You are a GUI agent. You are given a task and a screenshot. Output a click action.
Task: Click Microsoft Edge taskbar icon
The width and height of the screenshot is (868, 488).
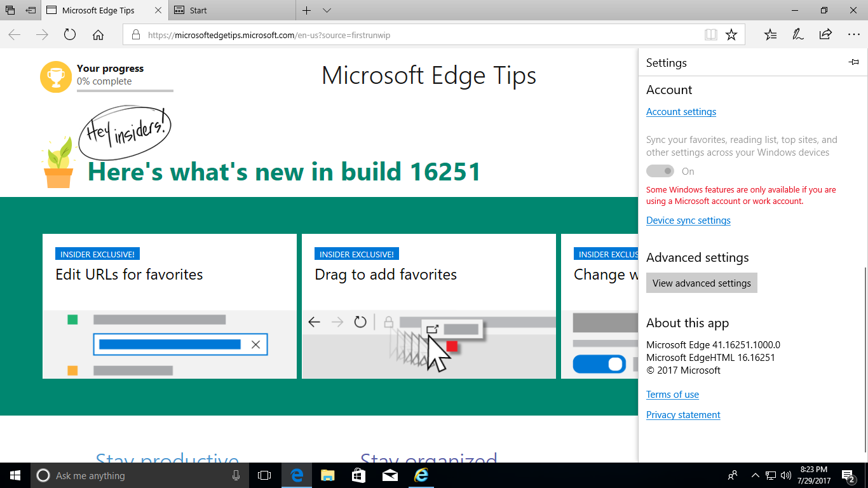297,475
